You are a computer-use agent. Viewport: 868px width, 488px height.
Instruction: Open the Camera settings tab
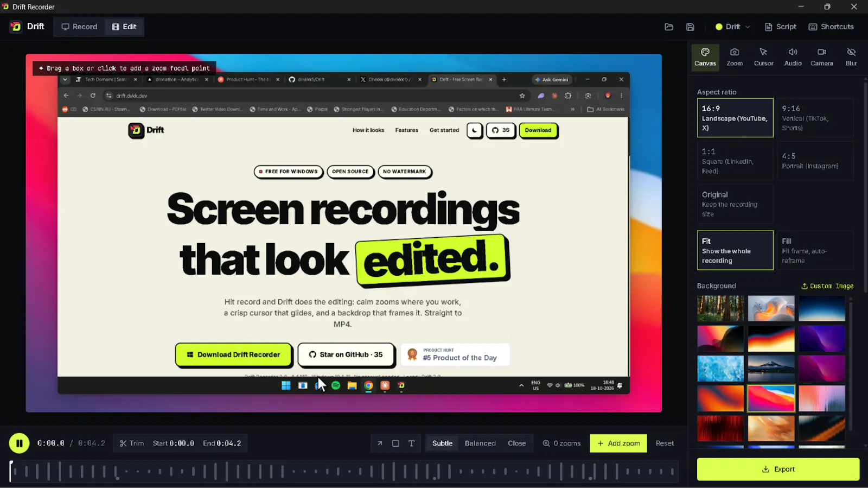tap(822, 57)
